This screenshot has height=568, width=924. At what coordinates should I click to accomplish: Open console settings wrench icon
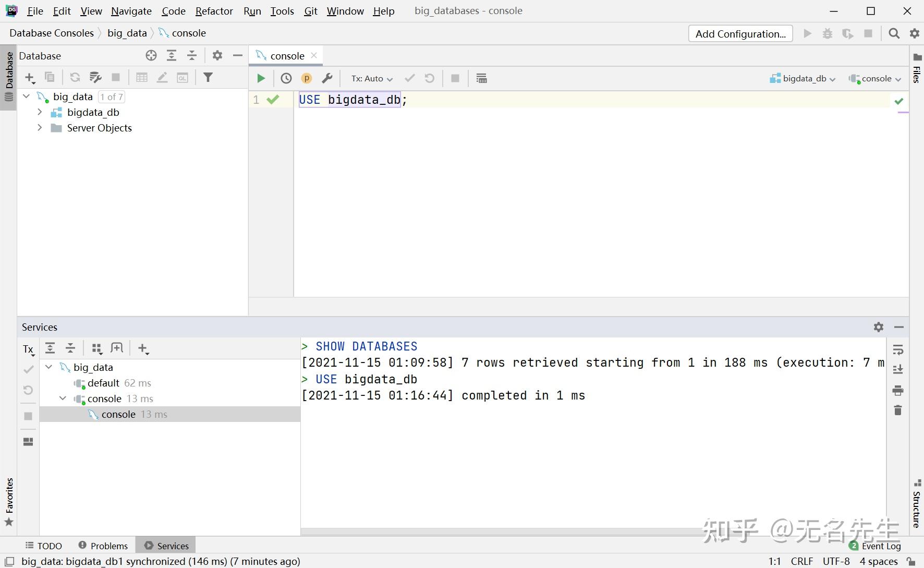[x=327, y=78]
